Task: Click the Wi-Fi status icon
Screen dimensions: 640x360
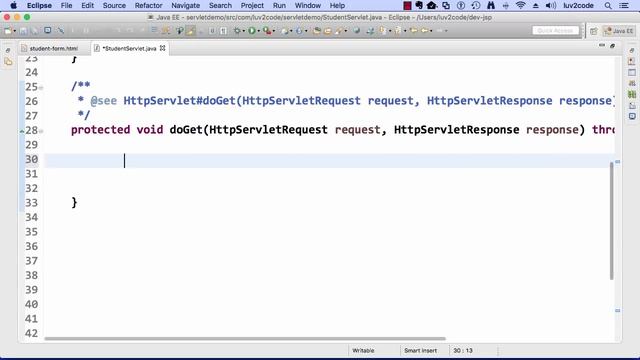Action: pos(520,5)
